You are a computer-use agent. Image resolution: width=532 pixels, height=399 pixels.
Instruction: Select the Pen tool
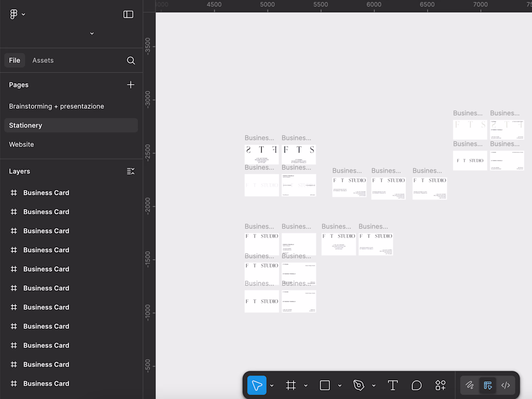(359, 385)
